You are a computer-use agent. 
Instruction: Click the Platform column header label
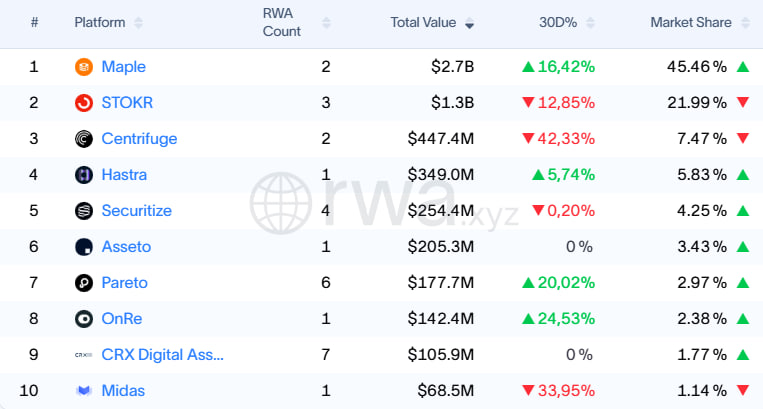coord(100,22)
